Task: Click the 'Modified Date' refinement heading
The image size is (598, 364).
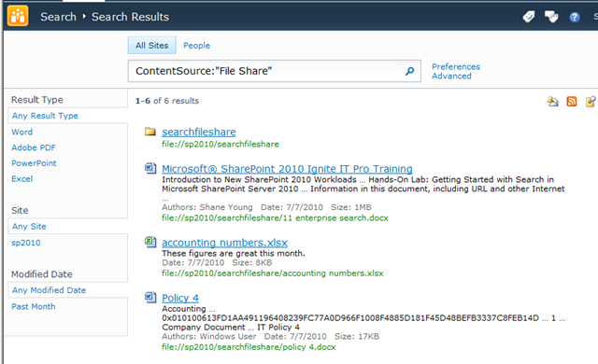Action: [41, 274]
